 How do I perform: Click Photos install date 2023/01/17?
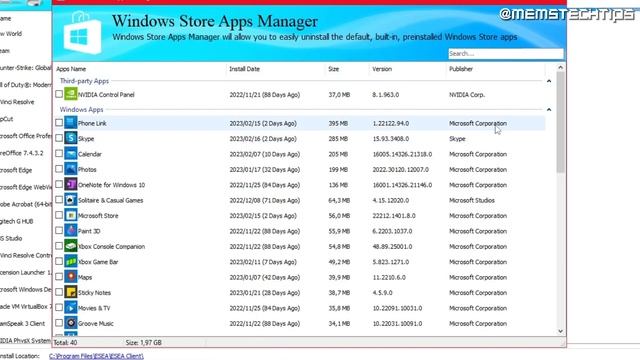click(264, 170)
